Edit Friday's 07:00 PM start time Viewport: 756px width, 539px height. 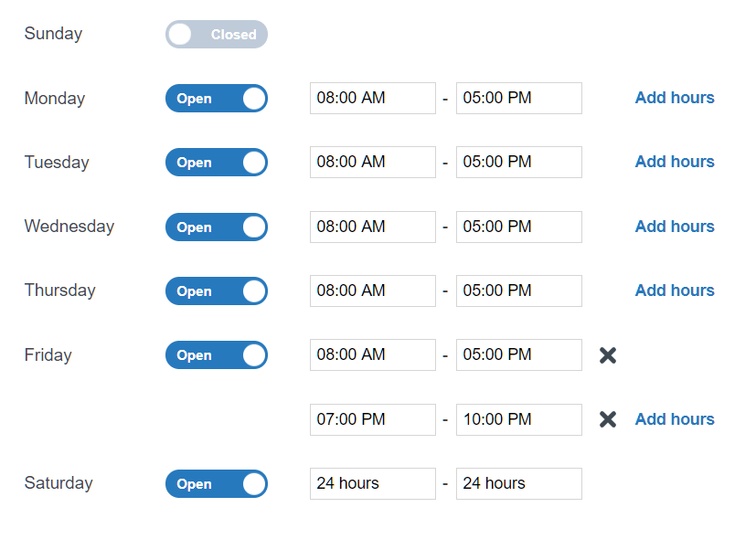pos(372,419)
